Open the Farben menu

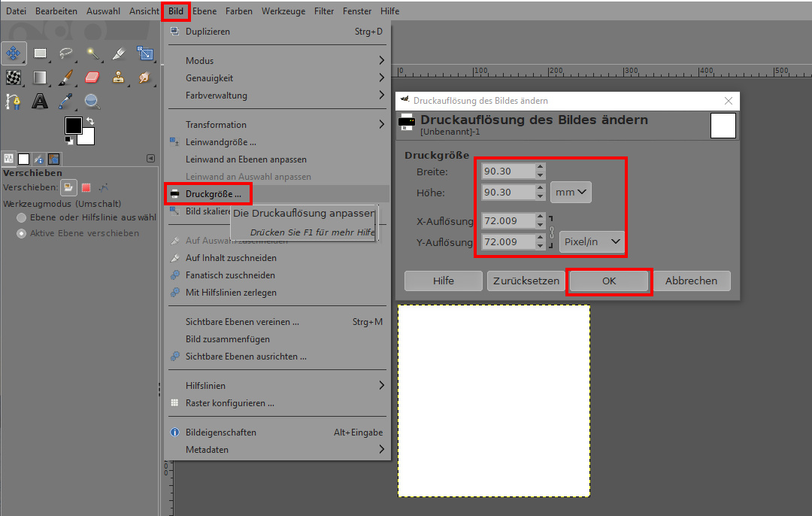pyautogui.click(x=239, y=11)
